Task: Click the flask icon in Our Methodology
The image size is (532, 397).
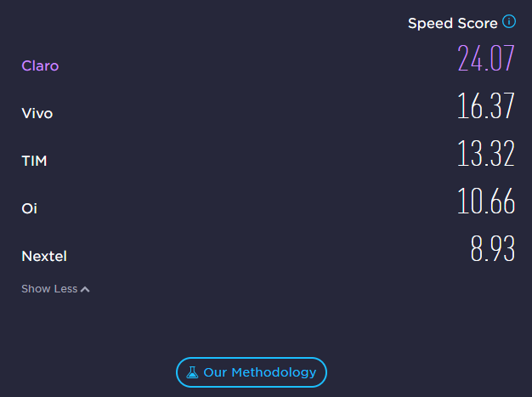Action: pyautogui.click(x=192, y=372)
